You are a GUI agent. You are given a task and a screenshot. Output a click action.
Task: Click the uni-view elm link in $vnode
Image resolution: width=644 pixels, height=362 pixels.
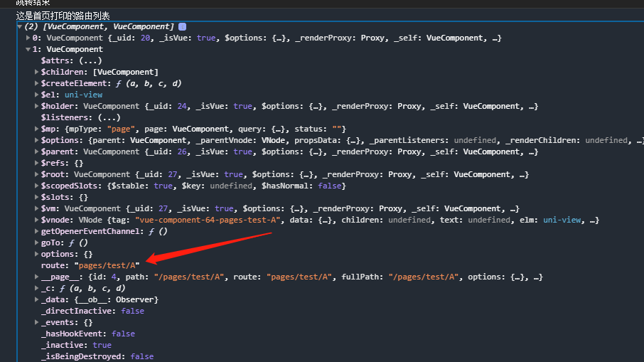(x=562, y=220)
